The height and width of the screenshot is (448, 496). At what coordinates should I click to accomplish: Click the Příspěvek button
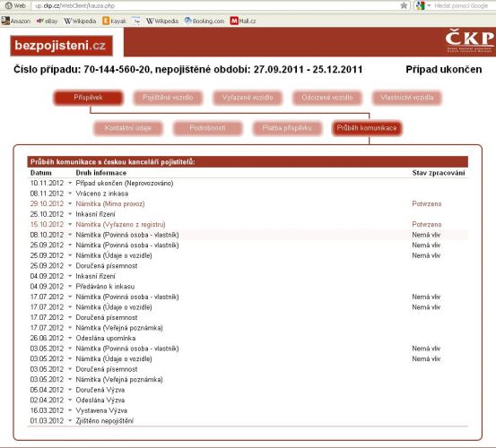(x=88, y=98)
